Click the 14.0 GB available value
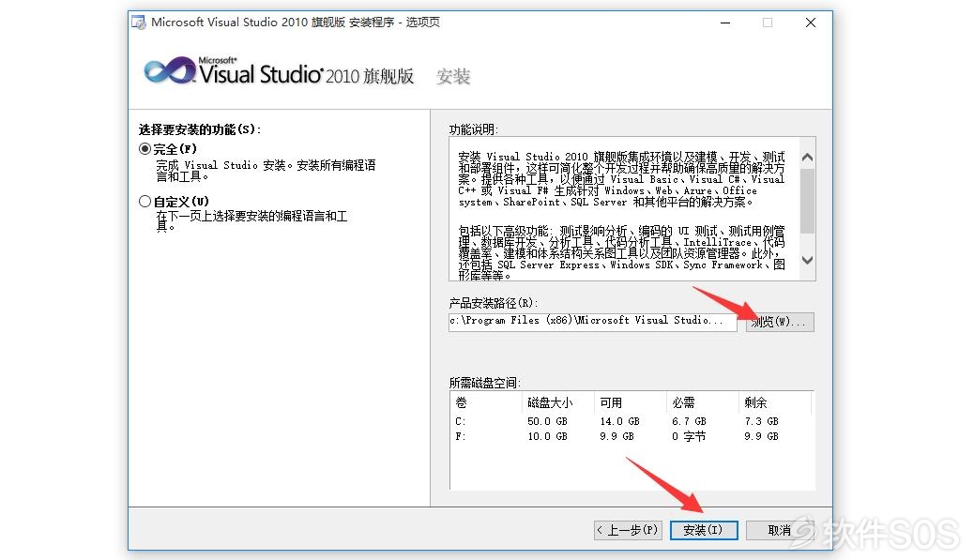974x560 pixels. tap(619, 421)
